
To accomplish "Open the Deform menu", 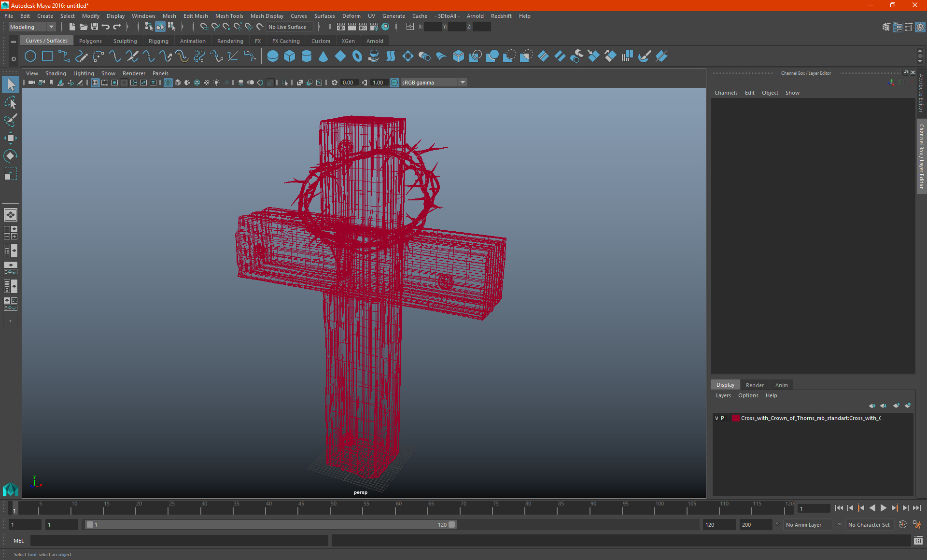I will click(x=351, y=16).
